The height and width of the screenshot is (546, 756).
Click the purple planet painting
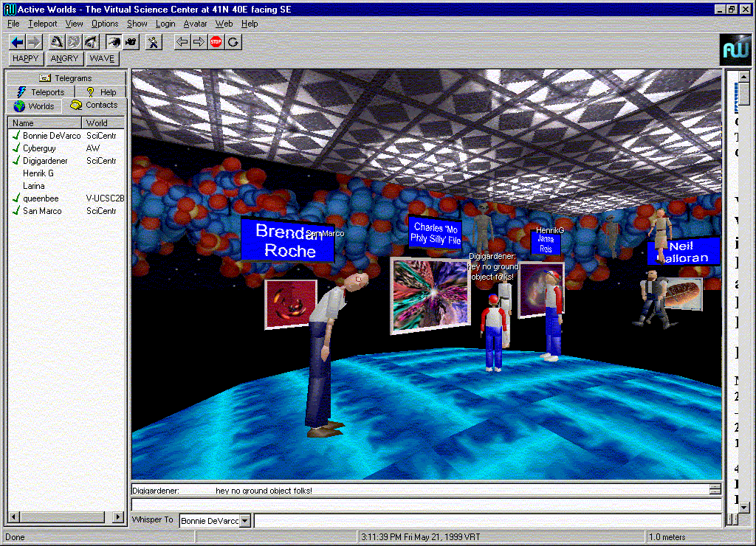(x=540, y=290)
